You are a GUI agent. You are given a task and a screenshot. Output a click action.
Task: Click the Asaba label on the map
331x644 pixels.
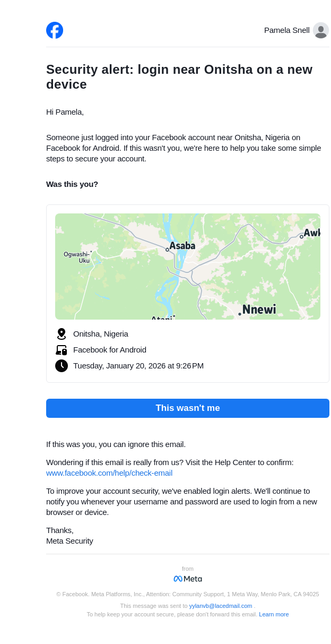coord(182,246)
